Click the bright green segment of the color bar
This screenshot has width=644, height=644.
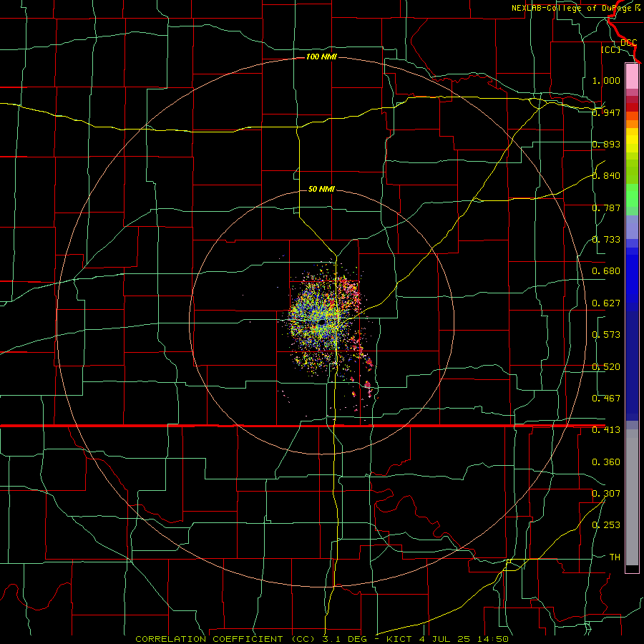(632, 195)
